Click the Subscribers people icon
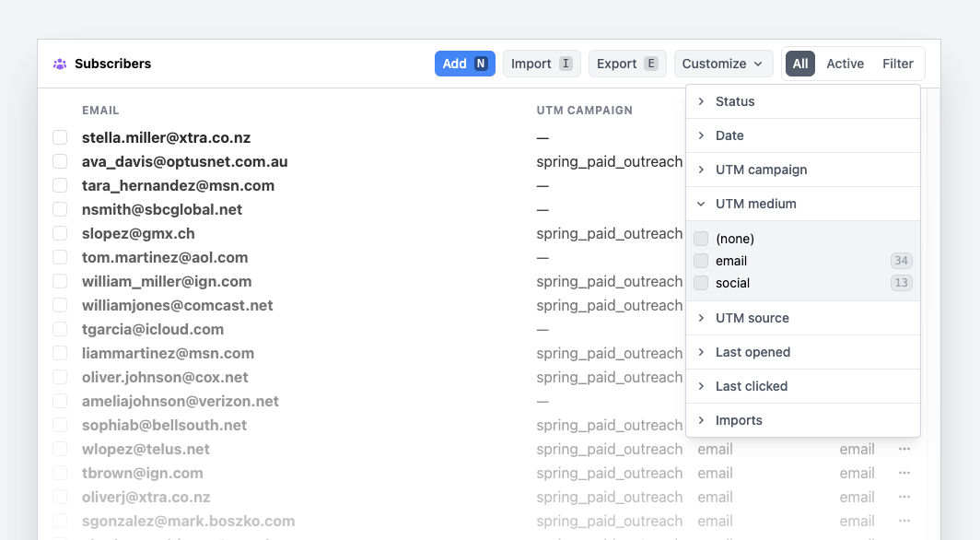980x540 pixels. click(60, 64)
